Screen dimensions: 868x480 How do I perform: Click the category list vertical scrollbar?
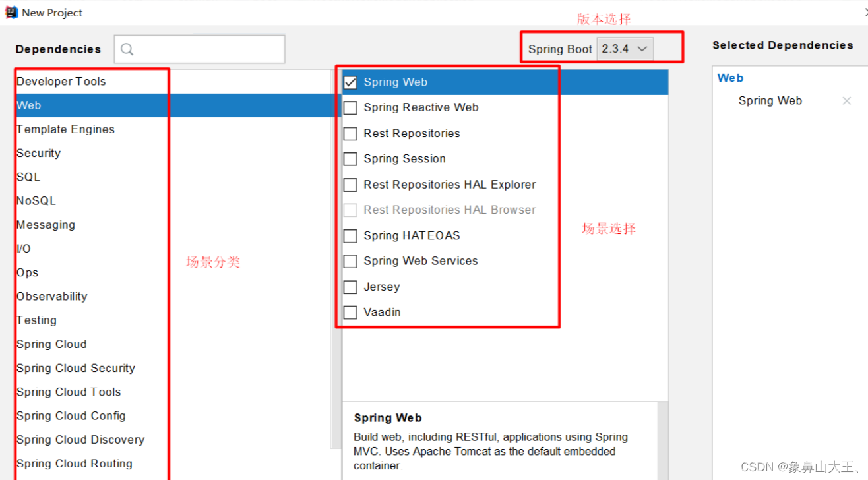pos(336,259)
